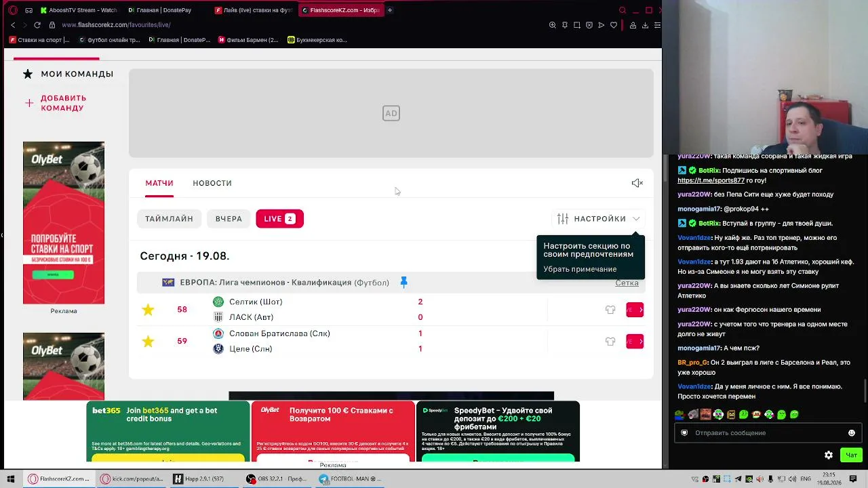868x488 pixels.
Task: Open the Букмекерская bookmark
Action: pos(317,40)
